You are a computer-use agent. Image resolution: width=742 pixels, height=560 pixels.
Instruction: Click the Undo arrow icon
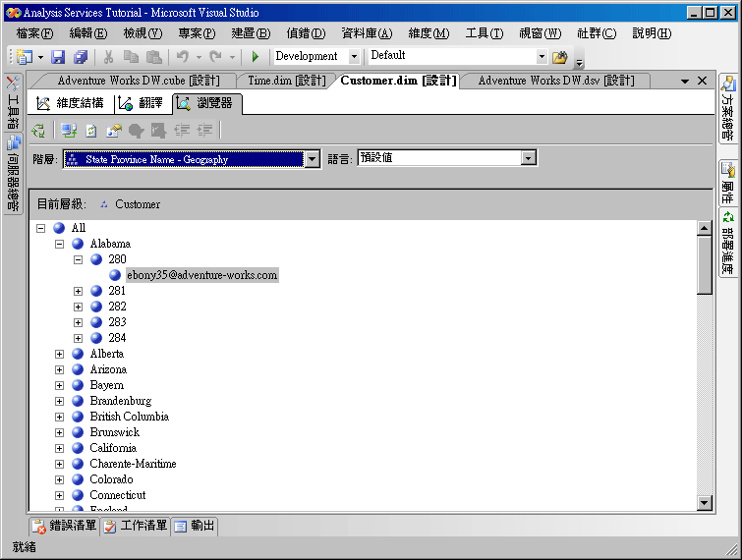(x=182, y=57)
